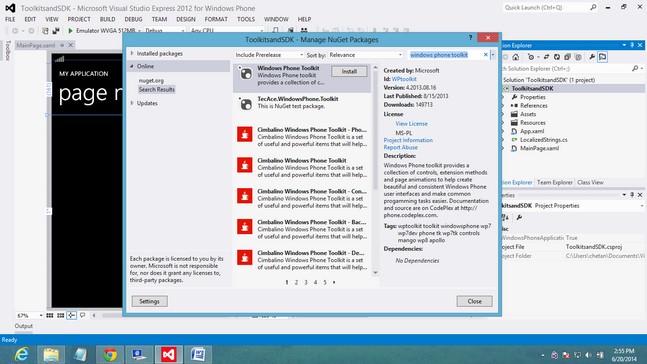Open the WPtoolkit Id link
647x364 pixels.
(x=404, y=79)
